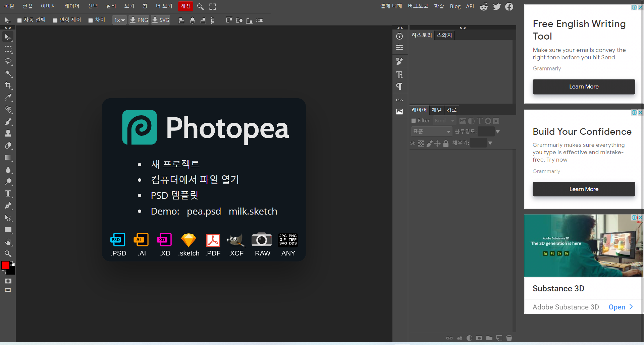Image resolution: width=644 pixels, height=345 pixels.
Task: Toggle the layer Filter checkbox
Action: [414, 121]
